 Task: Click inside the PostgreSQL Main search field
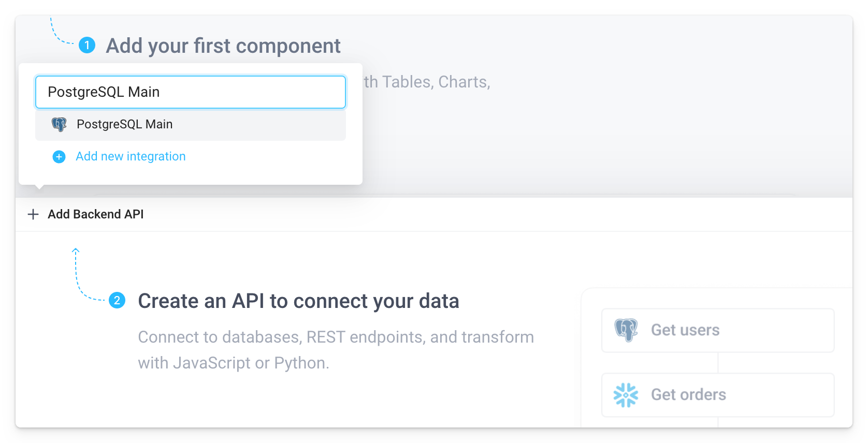coord(190,92)
